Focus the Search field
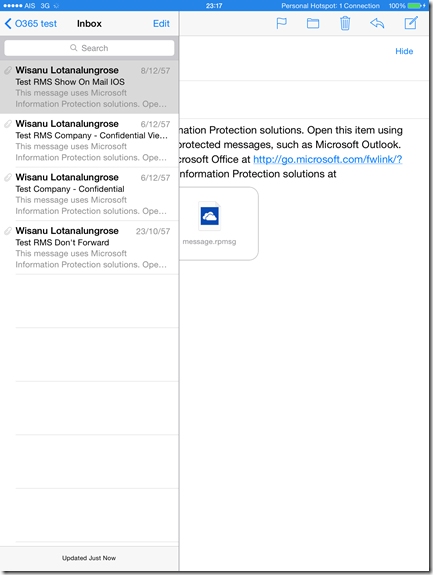433x575 pixels. tap(89, 48)
